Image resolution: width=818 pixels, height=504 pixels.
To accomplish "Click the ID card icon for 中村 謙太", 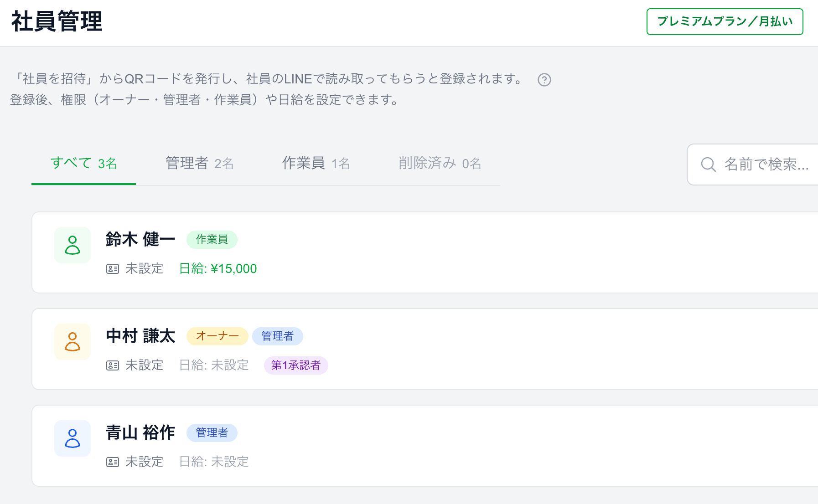I will coord(113,365).
